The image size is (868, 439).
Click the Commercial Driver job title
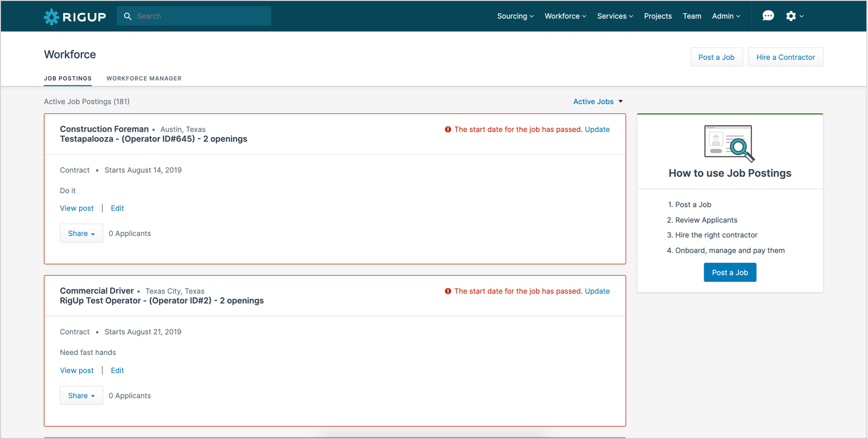coord(97,290)
